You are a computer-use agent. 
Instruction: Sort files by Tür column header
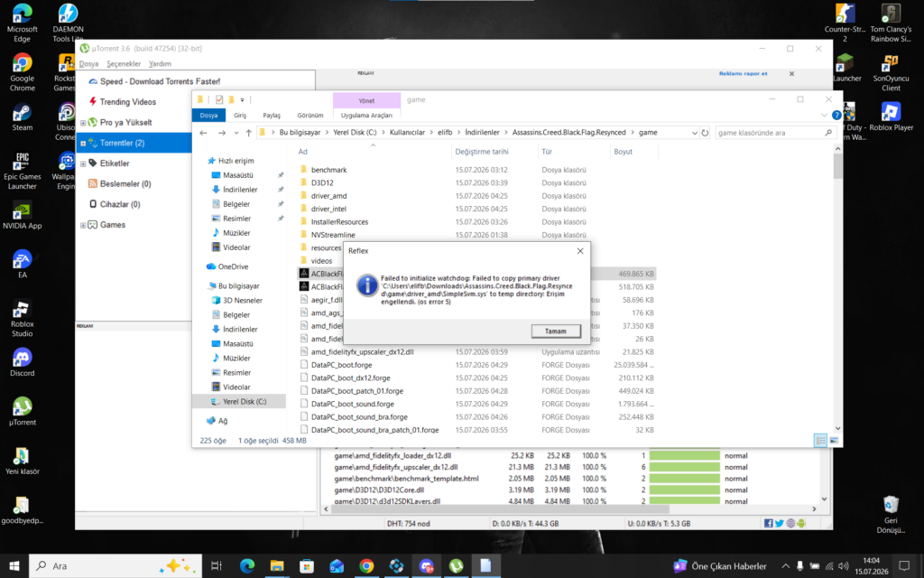[547, 152]
